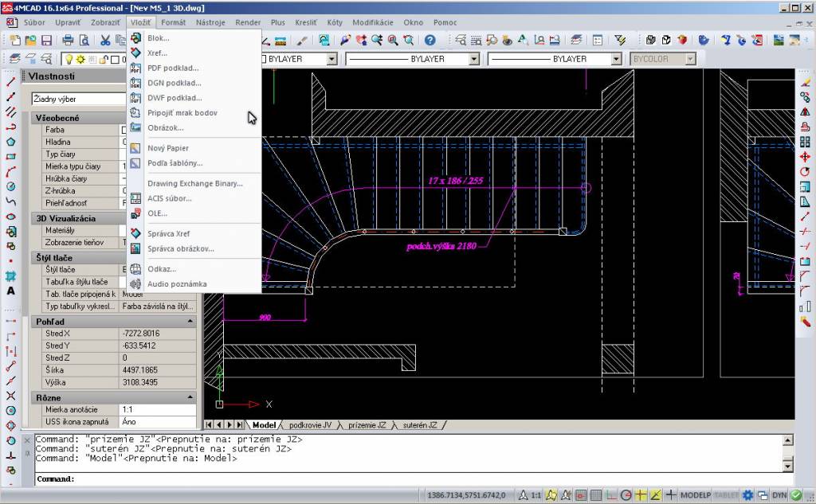This screenshot has height=504, width=816.
Task: Click the Move tool in right toolbar
Action: [x=805, y=157]
